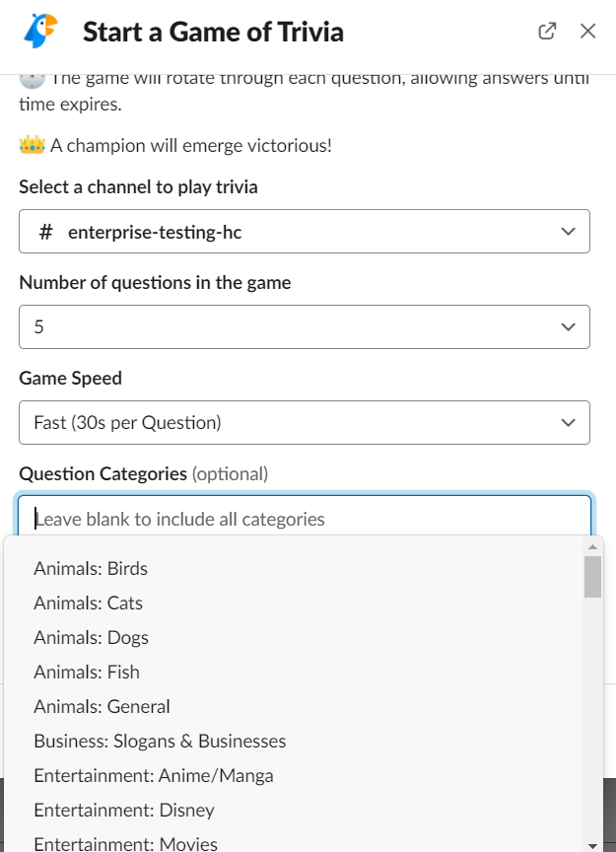
Task: Choose the Animals: Cats category
Action: point(89,603)
